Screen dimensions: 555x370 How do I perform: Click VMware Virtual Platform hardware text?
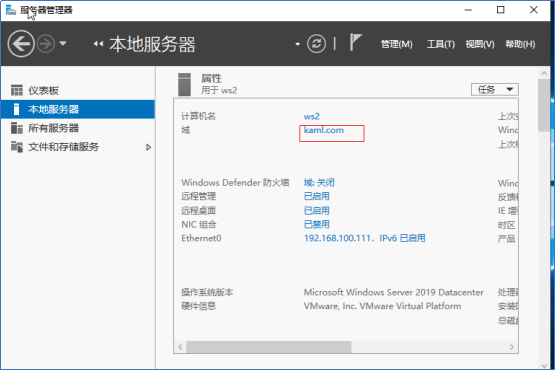382,306
